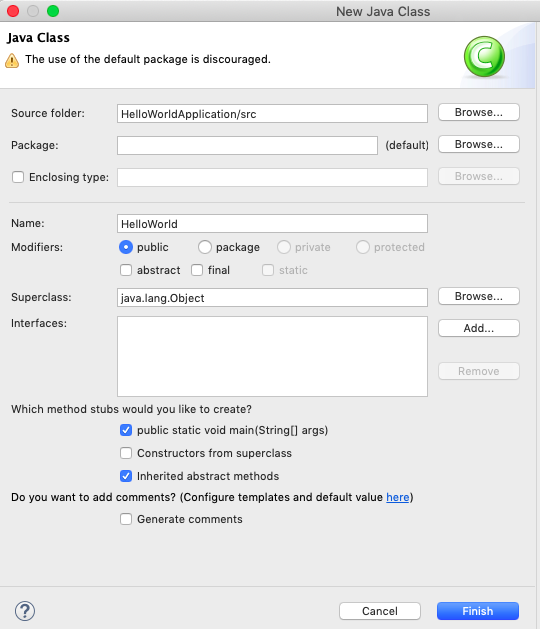Tick the abstract modifier checkbox

(x=126, y=270)
